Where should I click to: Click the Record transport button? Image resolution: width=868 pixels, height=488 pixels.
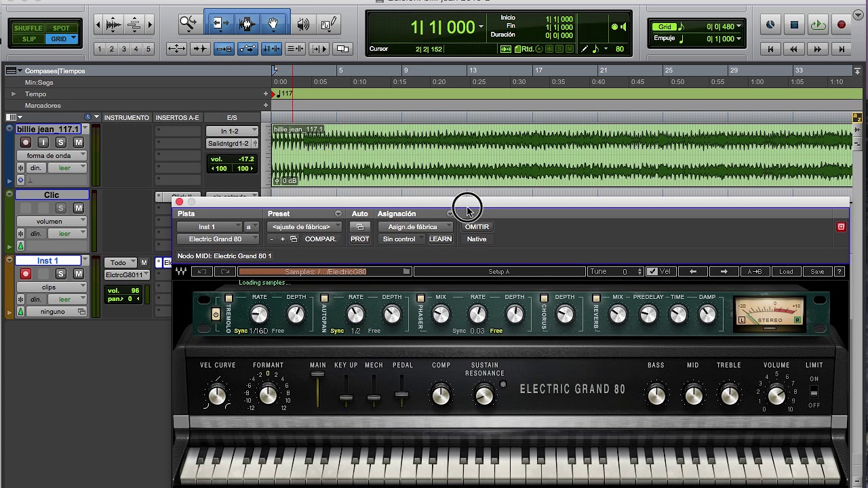click(842, 25)
